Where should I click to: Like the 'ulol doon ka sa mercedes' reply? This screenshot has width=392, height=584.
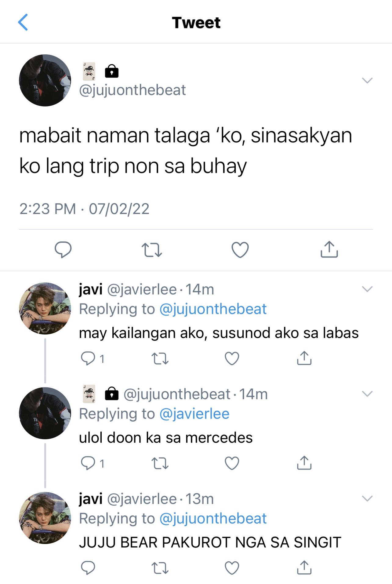click(x=232, y=463)
